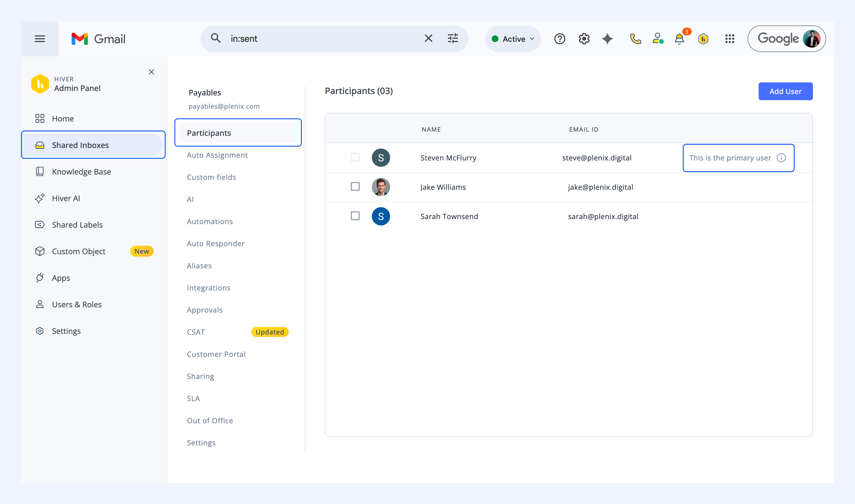Open Sharing settings
855x504 pixels.
(200, 376)
